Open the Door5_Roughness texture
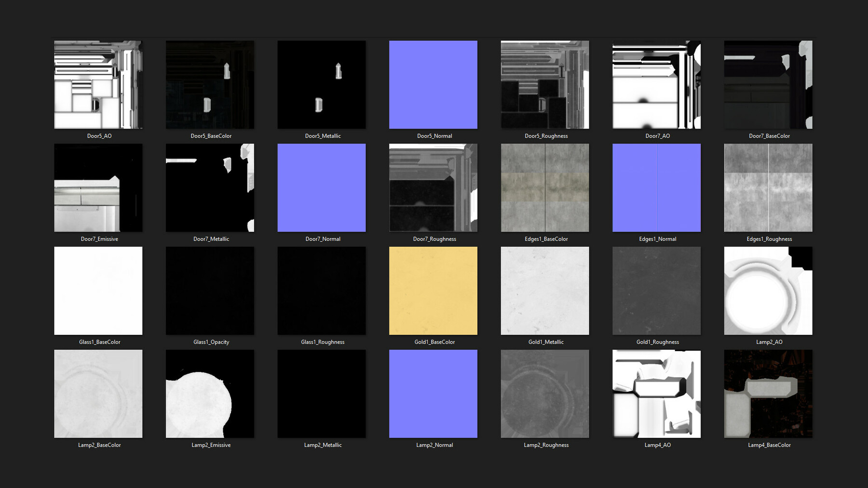868x488 pixels. click(x=545, y=84)
